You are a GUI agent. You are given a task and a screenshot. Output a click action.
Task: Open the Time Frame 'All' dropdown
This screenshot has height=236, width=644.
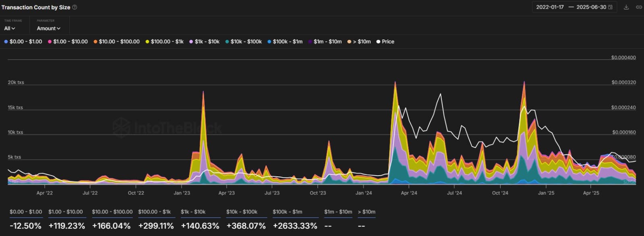coord(10,28)
